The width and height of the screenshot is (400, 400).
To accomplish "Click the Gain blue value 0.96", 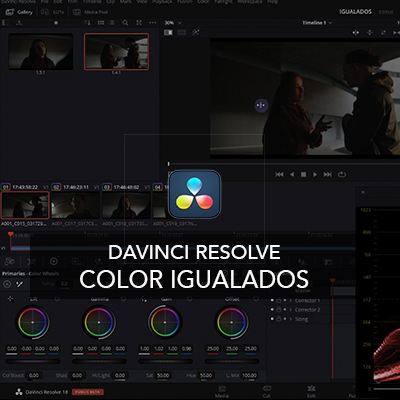I will pos(187,349).
